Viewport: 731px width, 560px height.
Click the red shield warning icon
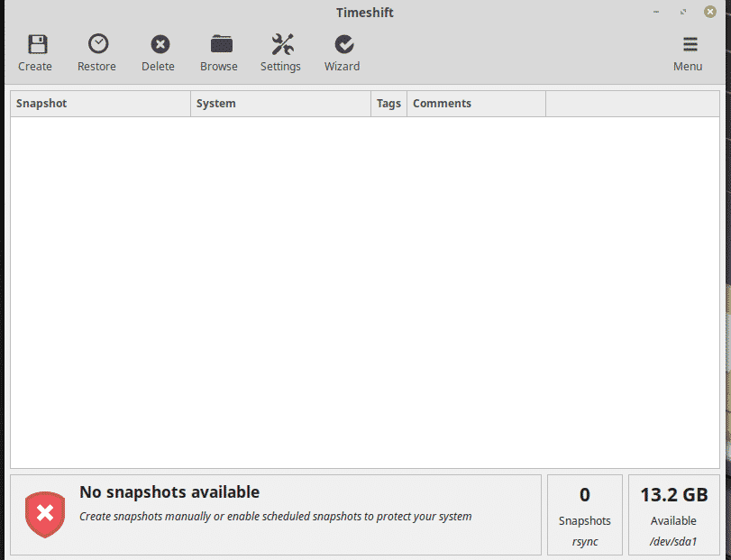[45, 514]
